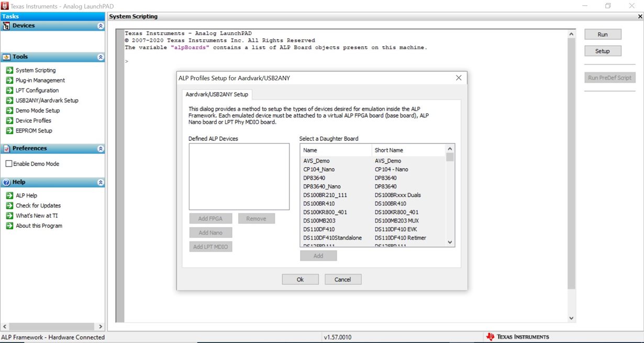Click the Add Nano button

(210, 233)
